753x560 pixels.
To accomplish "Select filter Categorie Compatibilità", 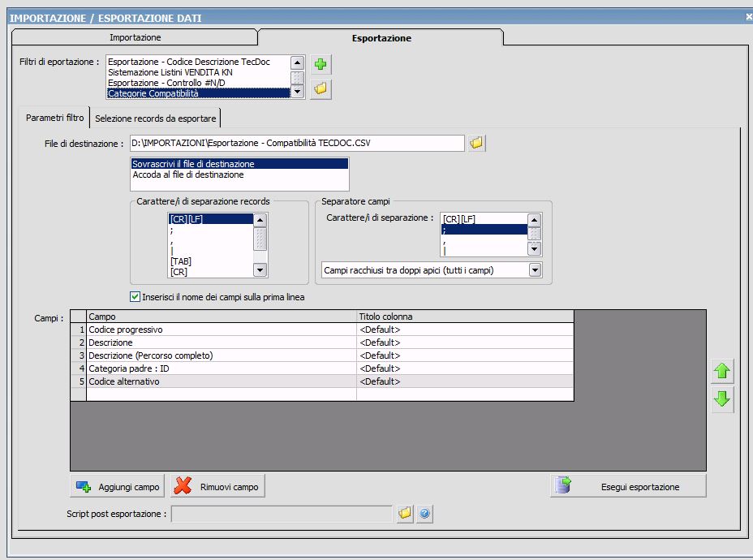I will click(x=198, y=93).
